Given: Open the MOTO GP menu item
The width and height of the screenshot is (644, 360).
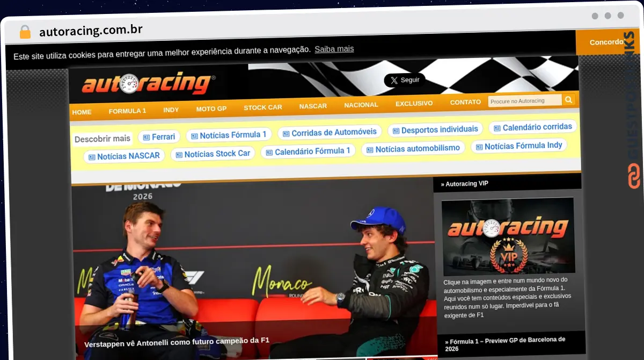Looking at the screenshot, I should click(211, 109).
